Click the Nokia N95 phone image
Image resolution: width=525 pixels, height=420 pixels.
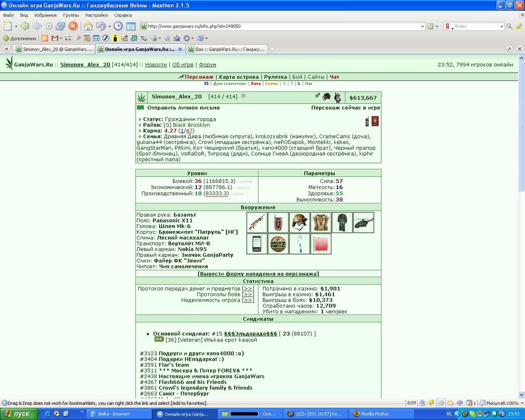[x=257, y=244]
